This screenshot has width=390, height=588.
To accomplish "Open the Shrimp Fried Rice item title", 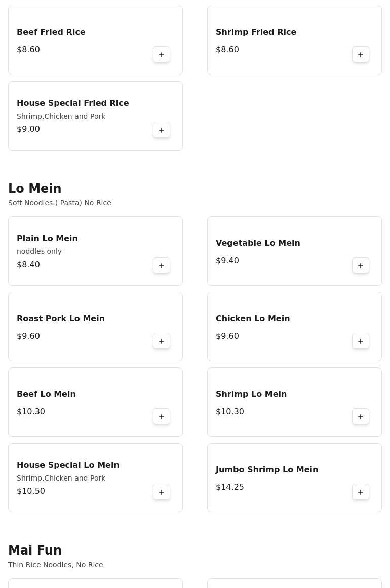I will point(256,32).
